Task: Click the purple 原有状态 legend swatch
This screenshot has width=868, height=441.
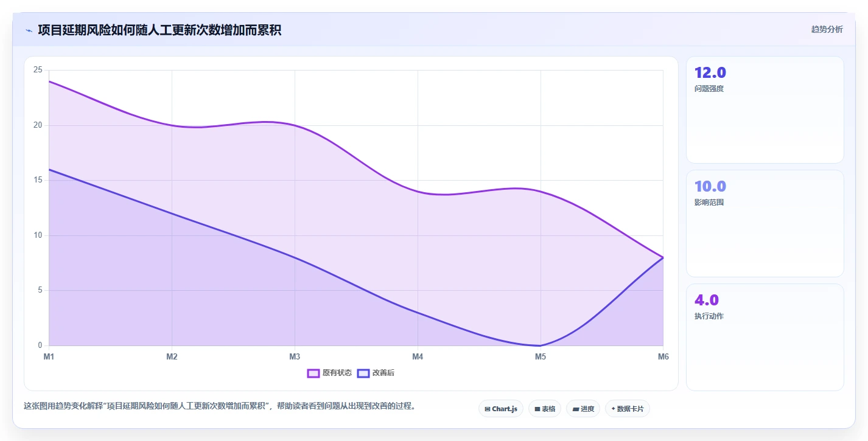Action: [x=313, y=373]
